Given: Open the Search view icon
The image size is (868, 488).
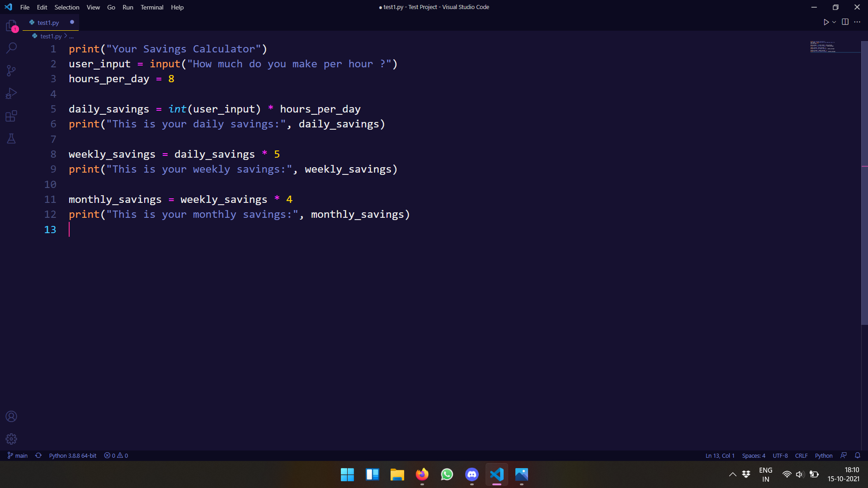Looking at the screenshot, I should [x=11, y=48].
